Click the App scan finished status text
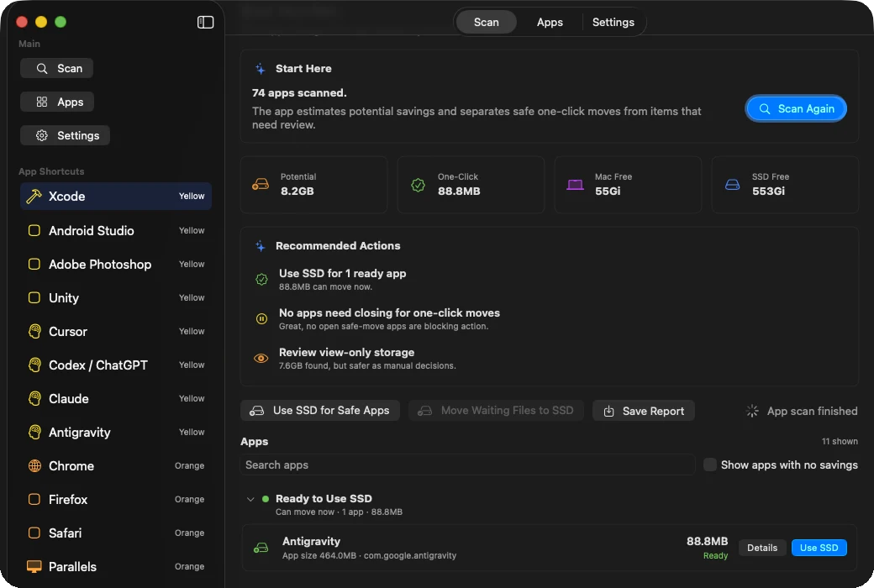 point(812,412)
